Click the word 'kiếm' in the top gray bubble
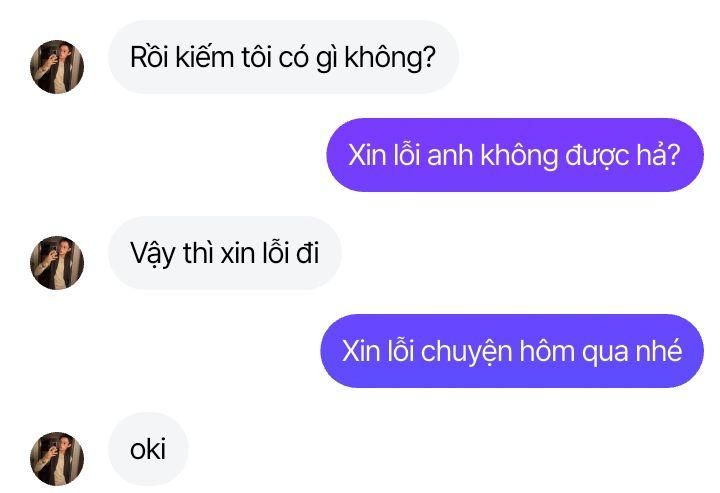This screenshot has height=493, width=720. pos(205,57)
